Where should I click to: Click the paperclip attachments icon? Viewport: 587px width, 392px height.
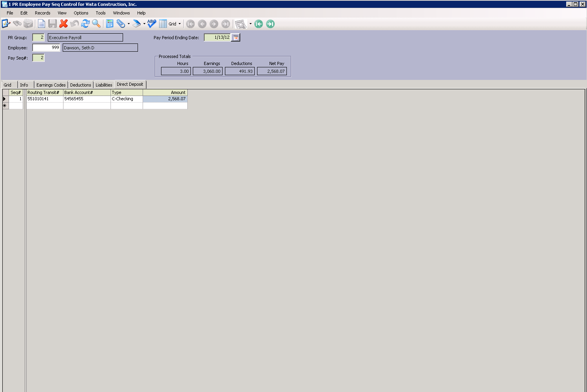(x=121, y=24)
